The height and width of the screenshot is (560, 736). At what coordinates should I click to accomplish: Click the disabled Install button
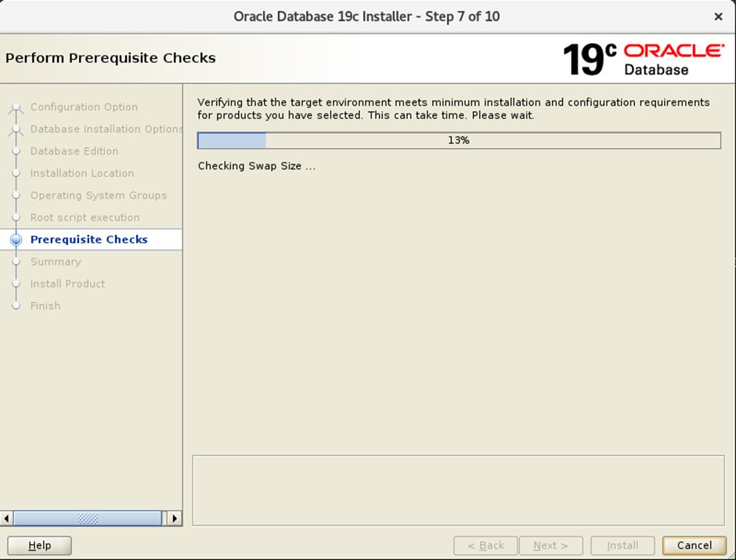point(622,545)
